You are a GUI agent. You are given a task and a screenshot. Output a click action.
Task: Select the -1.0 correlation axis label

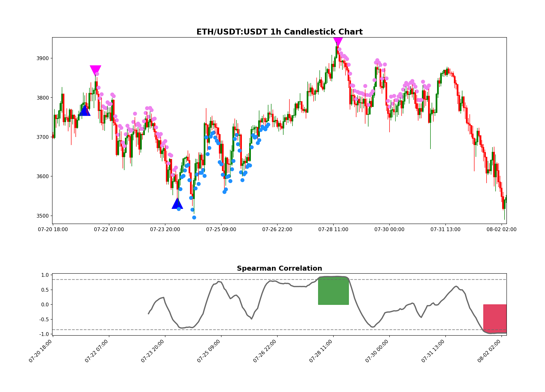point(44,334)
